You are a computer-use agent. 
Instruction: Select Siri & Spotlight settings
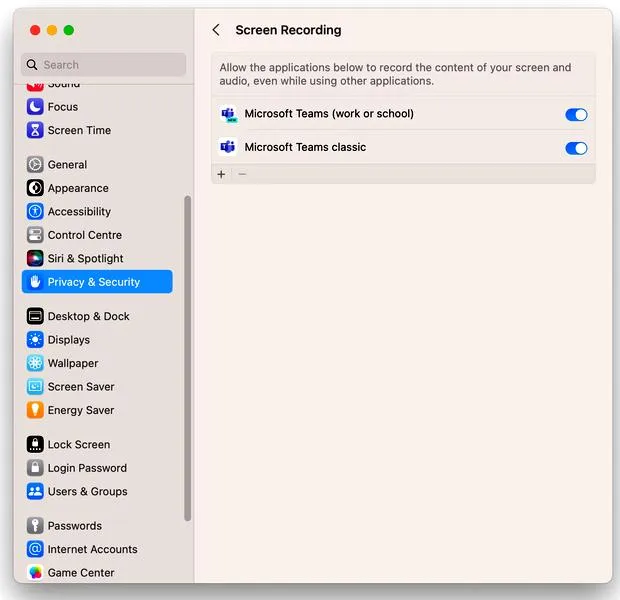(x=99, y=258)
